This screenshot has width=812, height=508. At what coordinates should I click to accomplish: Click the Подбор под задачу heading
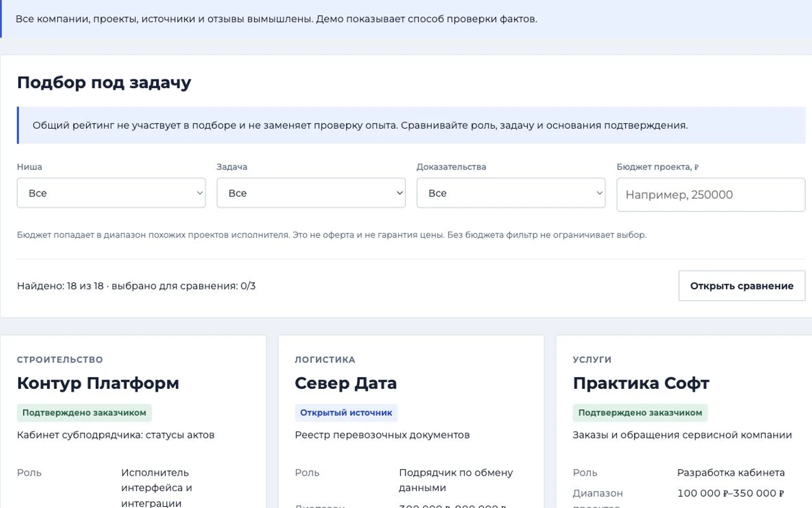(x=104, y=82)
